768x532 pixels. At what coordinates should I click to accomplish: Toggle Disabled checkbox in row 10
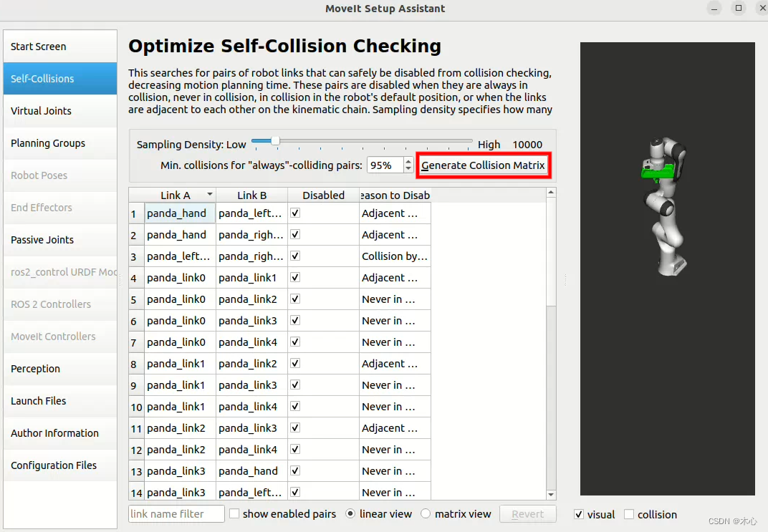tap(295, 407)
